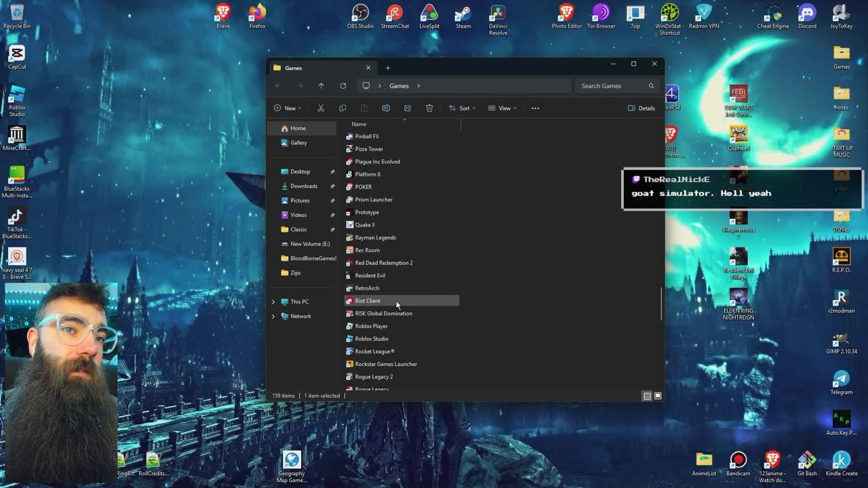Expand This PC in navigation pane

(x=273, y=302)
